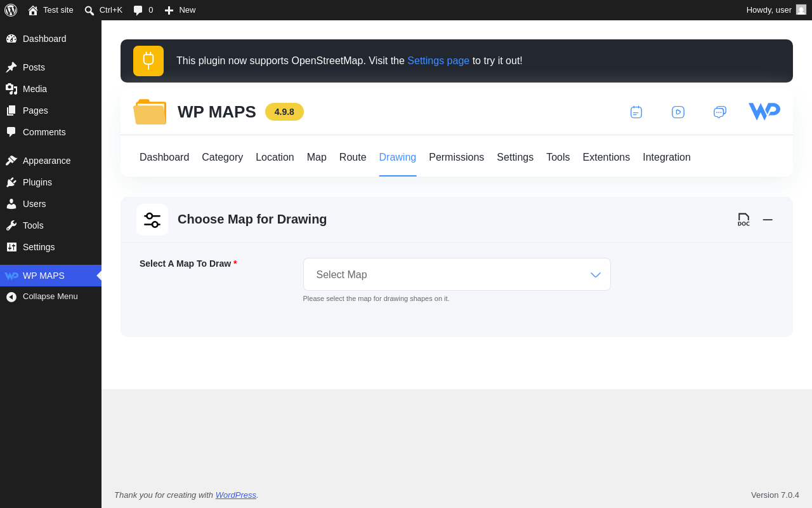Screen dimensions: 812x508
Task: Click the Ctrl+K shortcut label
Action: tap(111, 10)
